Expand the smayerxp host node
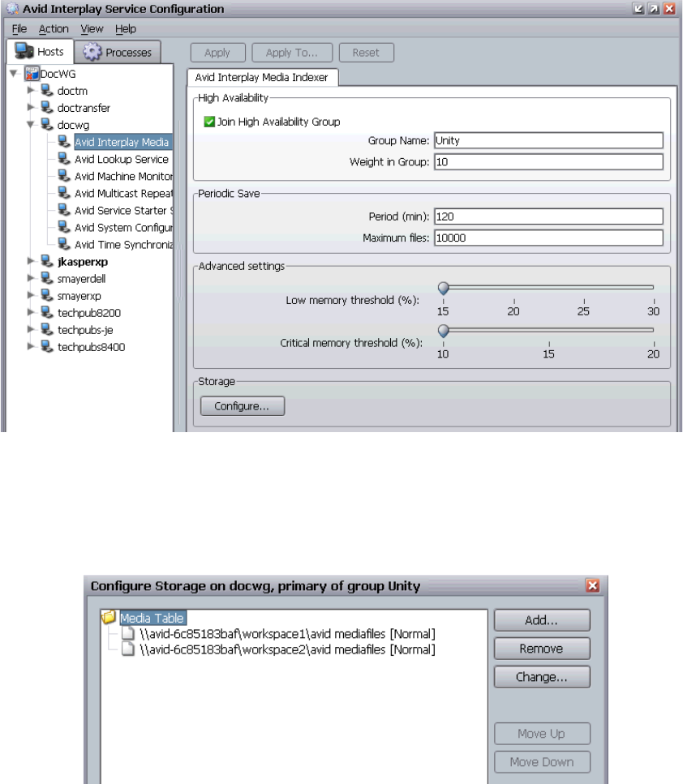 click(x=31, y=295)
